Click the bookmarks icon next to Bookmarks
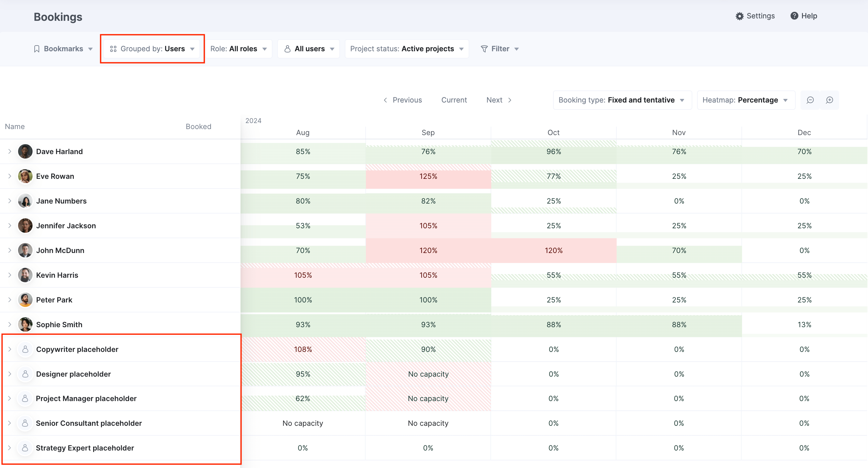This screenshot has height=468, width=868. pos(37,49)
